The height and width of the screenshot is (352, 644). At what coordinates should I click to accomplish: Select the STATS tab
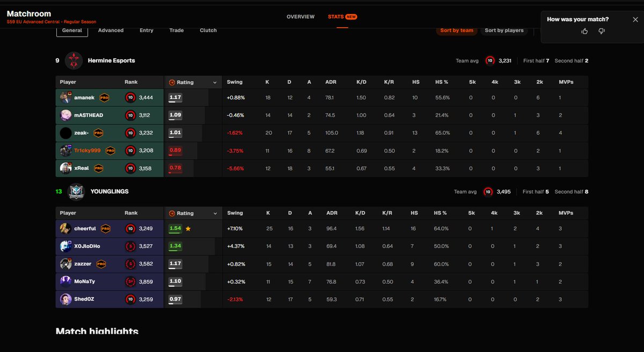342,17
